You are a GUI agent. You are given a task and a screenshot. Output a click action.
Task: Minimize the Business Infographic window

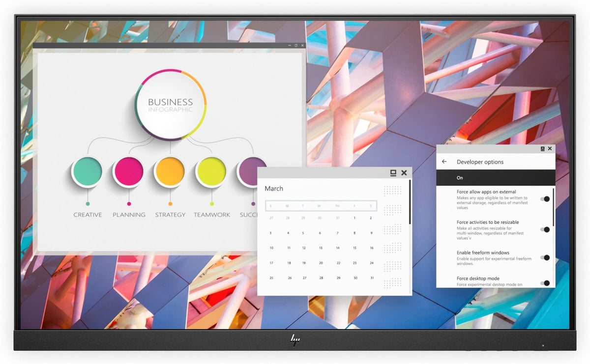pyautogui.click(x=290, y=46)
